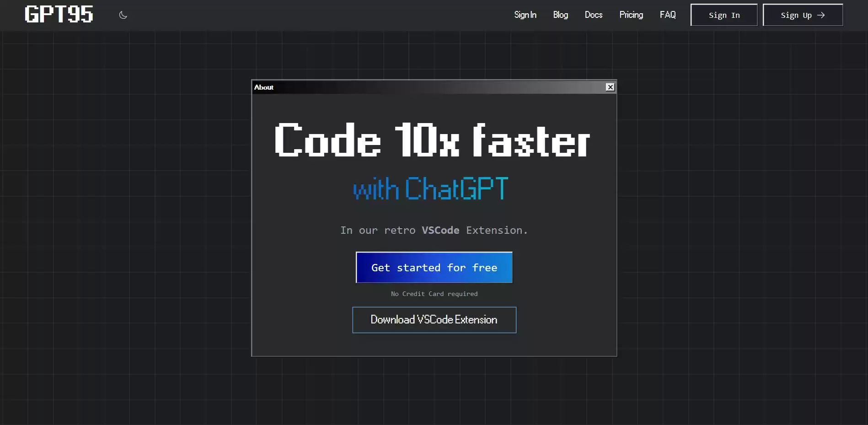
Task: Click the 'No Credit Card required' note
Action: [434, 294]
